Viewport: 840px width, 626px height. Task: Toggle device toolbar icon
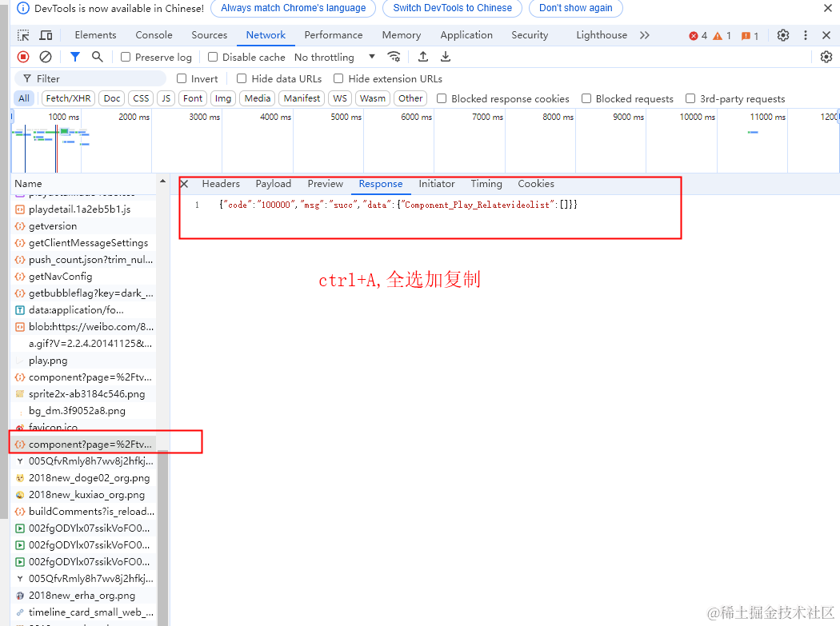tap(46, 35)
